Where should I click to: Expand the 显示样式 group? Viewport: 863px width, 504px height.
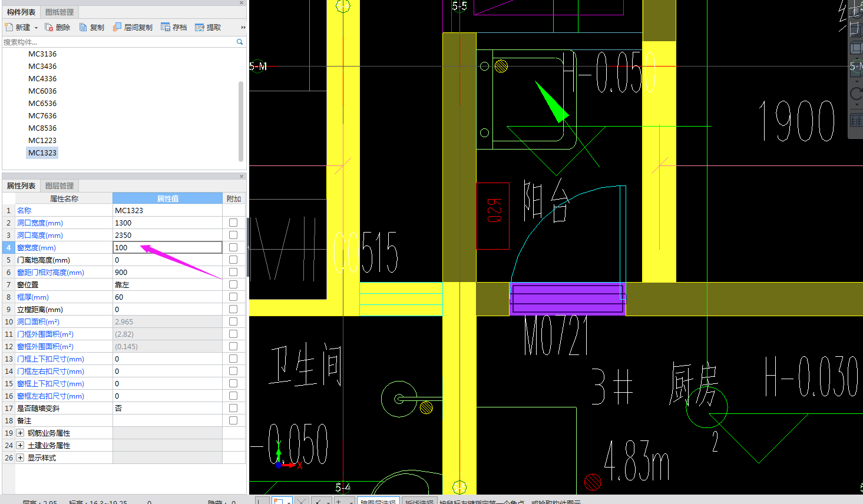[20, 457]
